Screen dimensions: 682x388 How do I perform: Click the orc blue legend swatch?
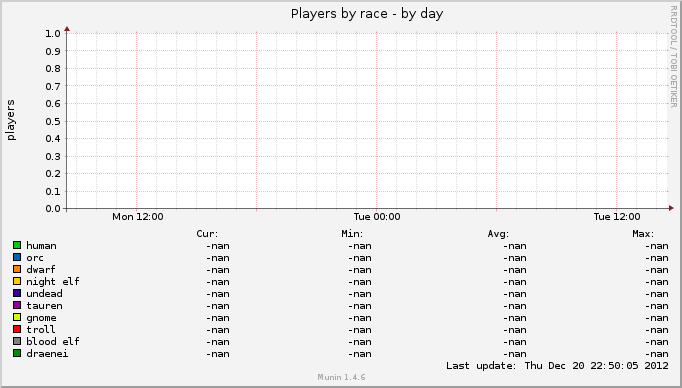coord(17,257)
